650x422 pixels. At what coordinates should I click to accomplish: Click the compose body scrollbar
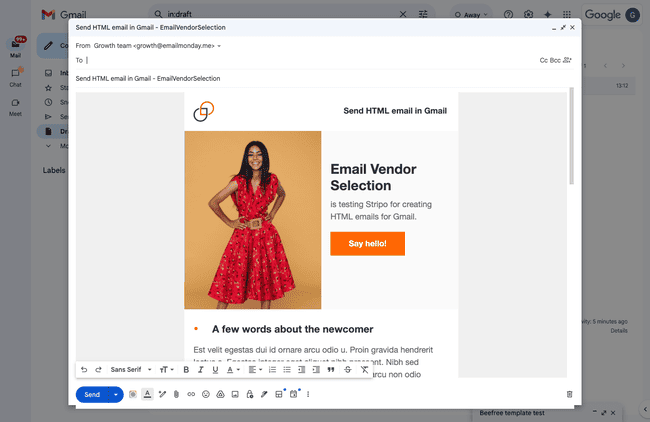pyautogui.click(x=572, y=136)
